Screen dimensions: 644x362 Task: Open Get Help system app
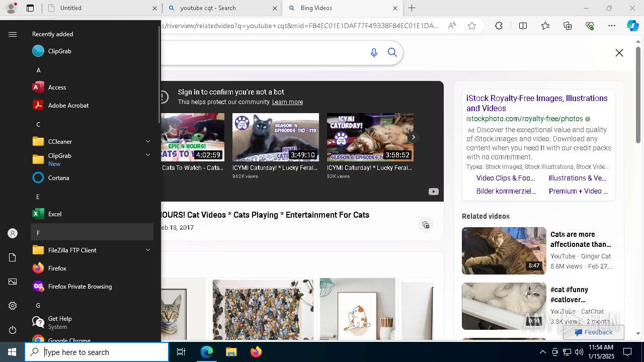point(92,322)
